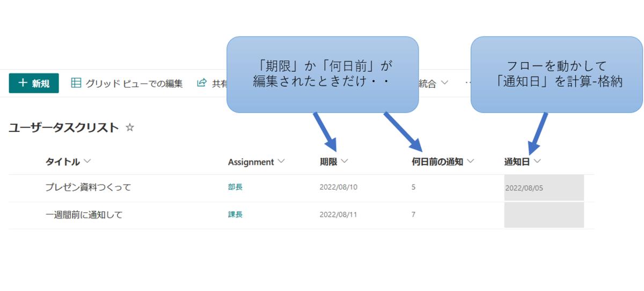Click the share icon in toolbar
This screenshot has width=644, height=291.
pos(202,83)
